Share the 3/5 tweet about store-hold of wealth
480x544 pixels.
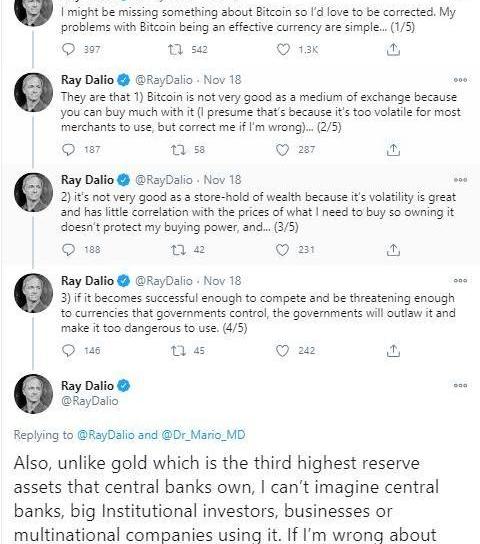393,250
